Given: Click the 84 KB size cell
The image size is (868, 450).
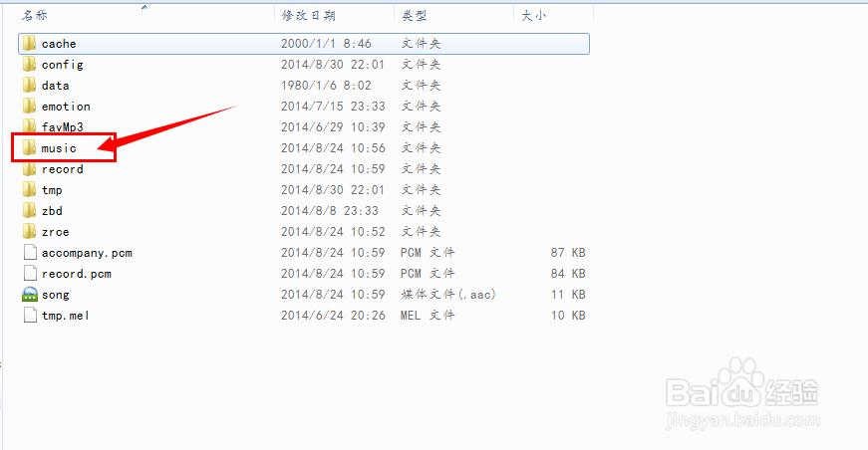Looking at the screenshot, I should pyautogui.click(x=568, y=274).
